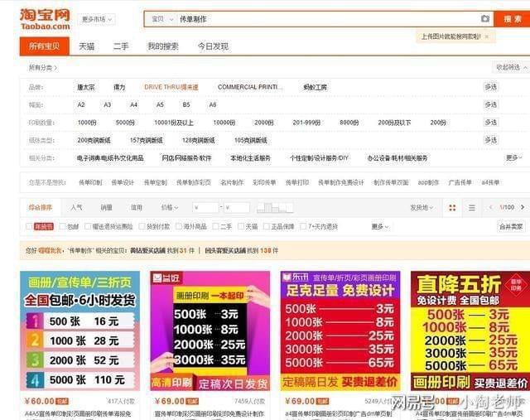Switch to grid view layout
The width and height of the screenshot is (530, 420).
pyautogui.click(x=452, y=208)
